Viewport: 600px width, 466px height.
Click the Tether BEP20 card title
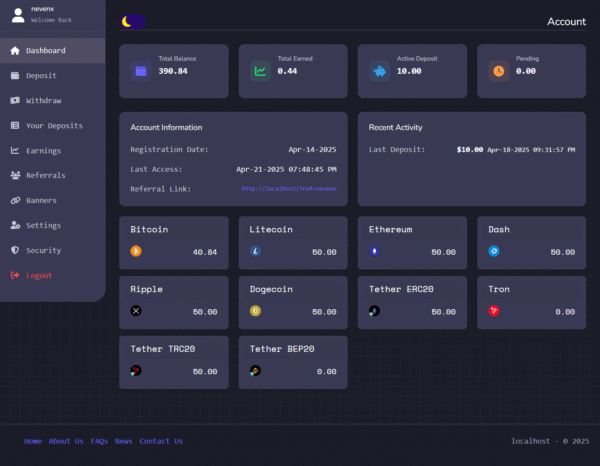tap(282, 349)
